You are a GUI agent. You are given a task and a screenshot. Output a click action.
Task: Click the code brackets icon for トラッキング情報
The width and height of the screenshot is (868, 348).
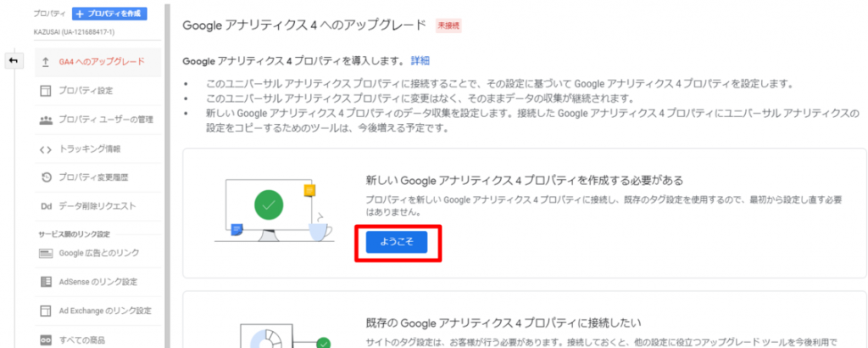(46, 149)
